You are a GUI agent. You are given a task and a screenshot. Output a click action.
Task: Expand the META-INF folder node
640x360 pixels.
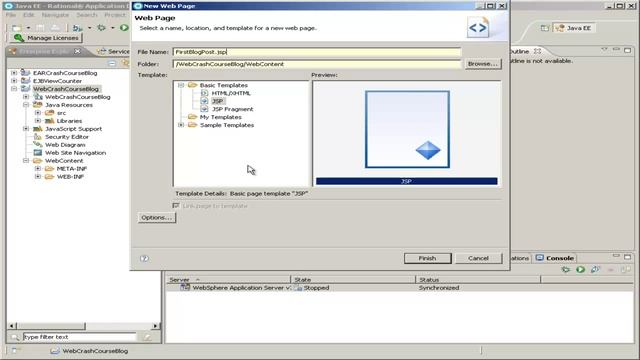pos(38,169)
